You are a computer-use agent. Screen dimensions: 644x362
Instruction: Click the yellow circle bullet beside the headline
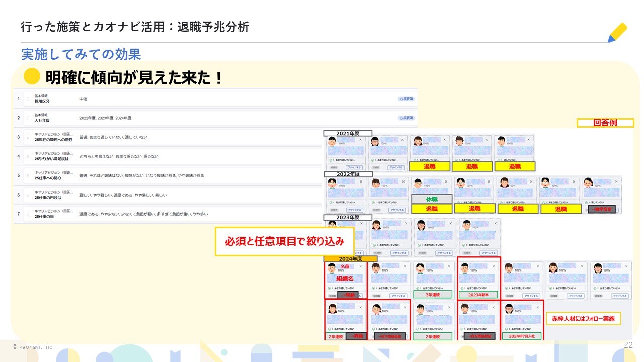(32, 77)
